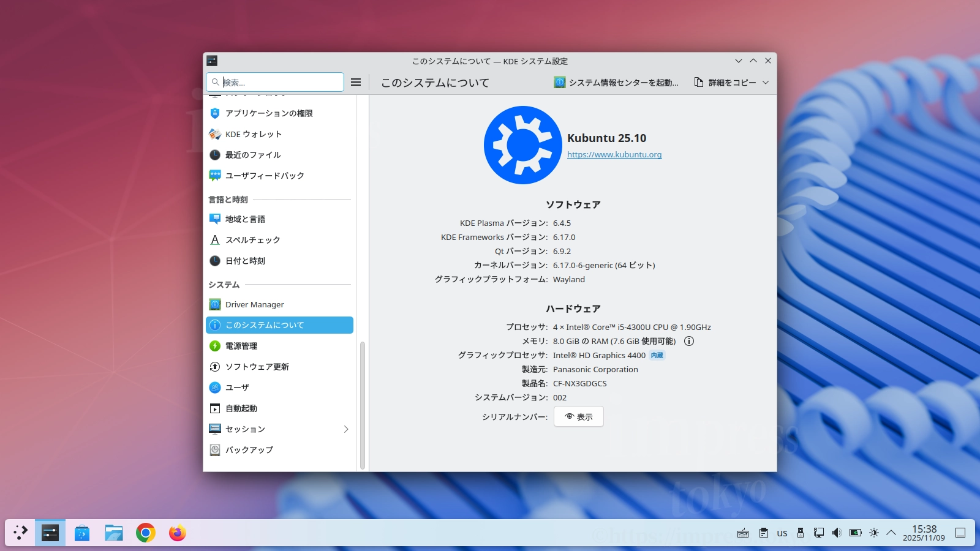Open 電源管理 settings
This screenshot has height=551, width=980.
click(279, 346)
